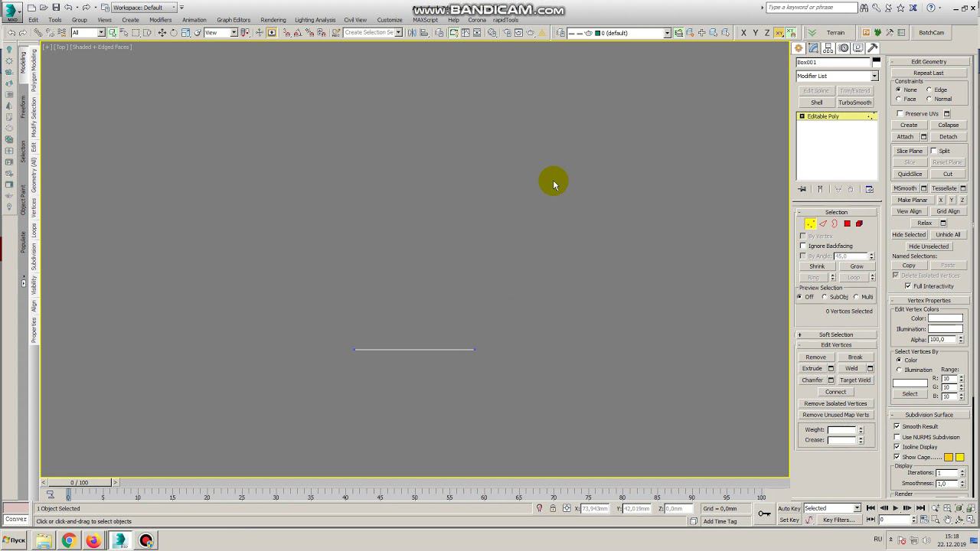Viewport: 980px width, 551px height.
Task: Open the Workspace Default dropdown
Action: [x=145, y=8]
